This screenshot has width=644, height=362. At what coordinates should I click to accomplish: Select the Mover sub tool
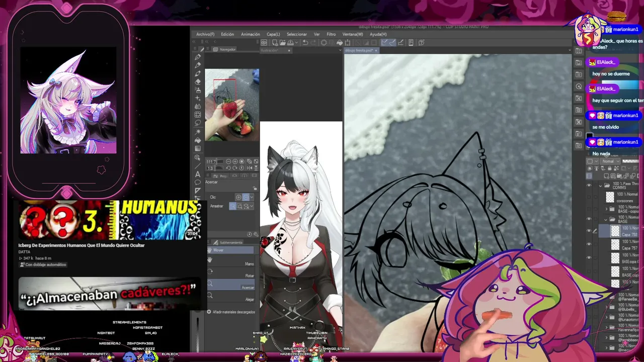[x=231, y=250]
